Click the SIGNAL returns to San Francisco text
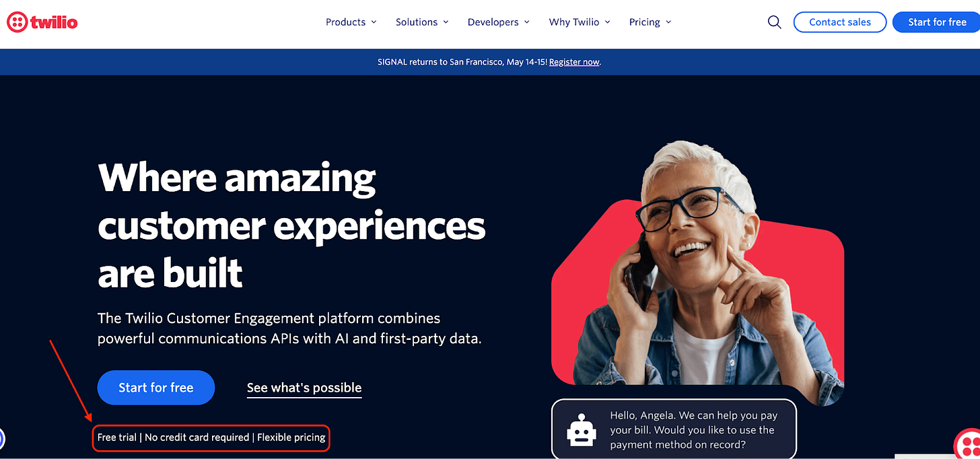The image size is (980, 459). (462, 62)
